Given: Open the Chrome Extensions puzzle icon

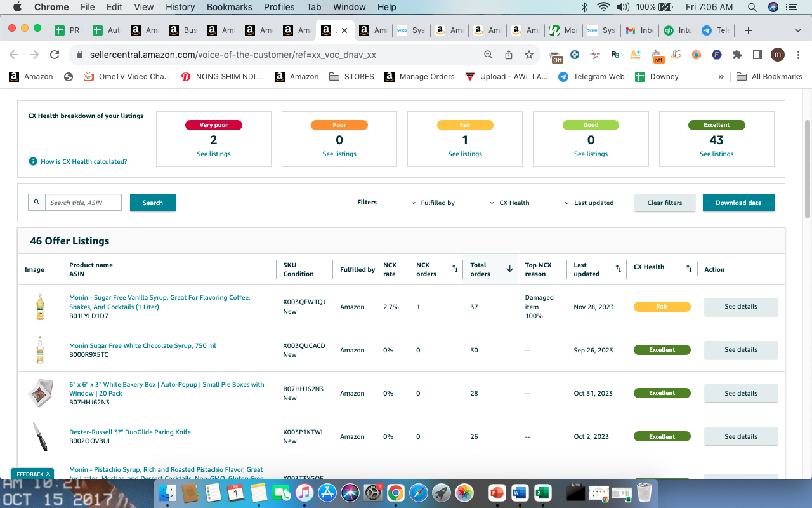Looking at the screenshot, I should 737,55.
